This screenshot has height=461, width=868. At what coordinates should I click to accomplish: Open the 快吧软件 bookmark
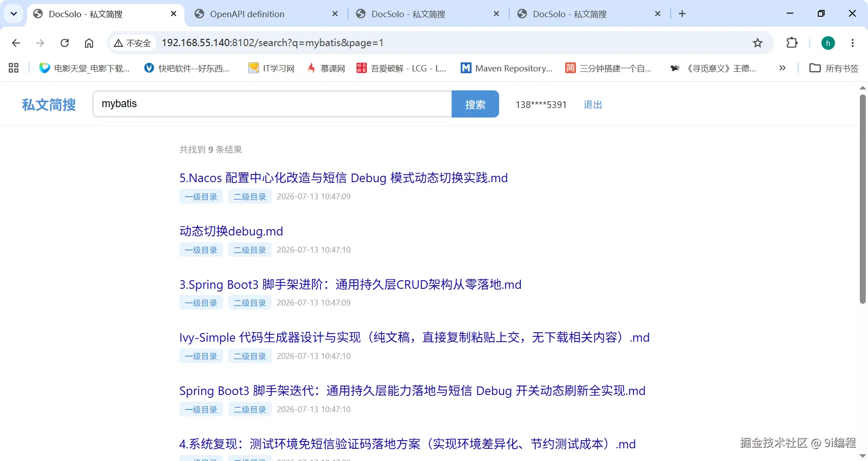tap(187, 68)
